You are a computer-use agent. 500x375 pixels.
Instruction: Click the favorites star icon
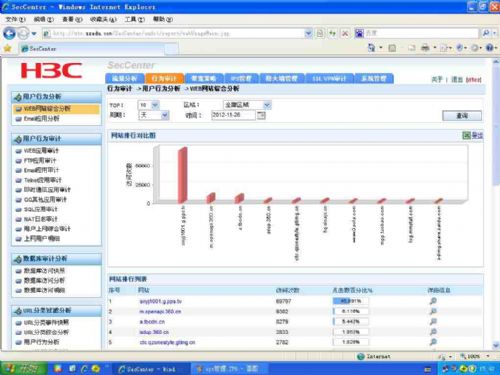click(7, 49)
